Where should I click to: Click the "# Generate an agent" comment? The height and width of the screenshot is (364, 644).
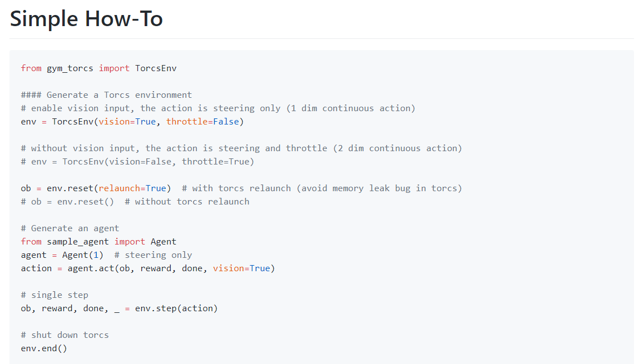[70, 228]
